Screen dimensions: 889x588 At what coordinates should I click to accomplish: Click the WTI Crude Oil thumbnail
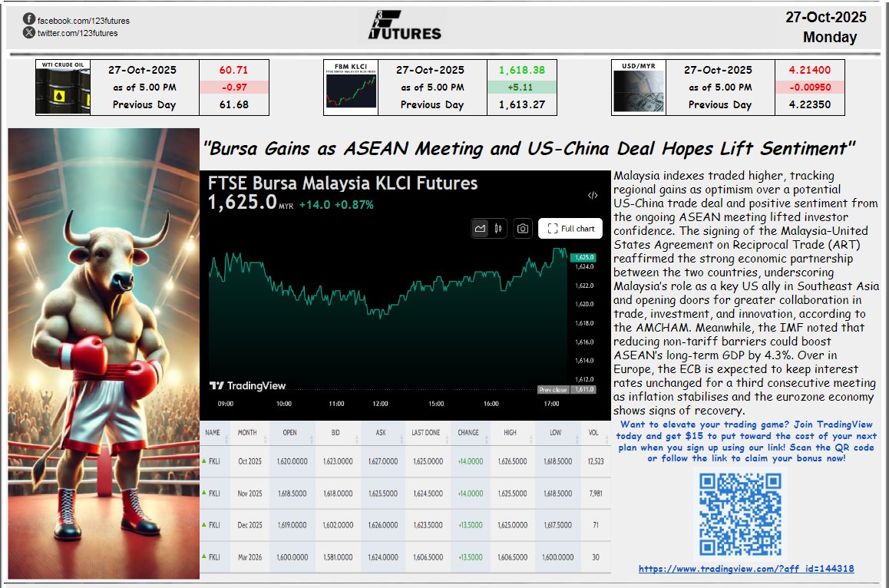coord(63,88)
